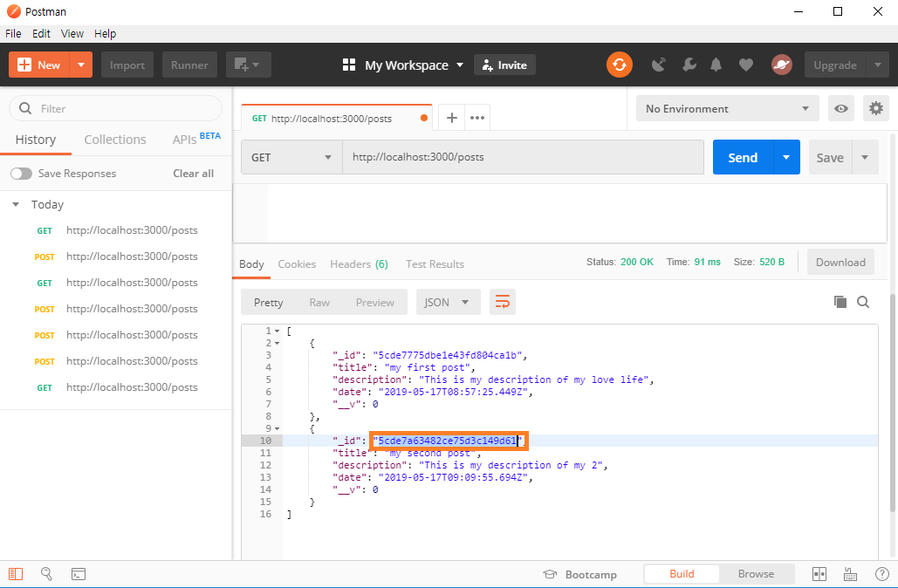Open environment quick look eye icon
The height and width of the screenshot is (588, 898).
pyautogui.click(x=840, y=108)
